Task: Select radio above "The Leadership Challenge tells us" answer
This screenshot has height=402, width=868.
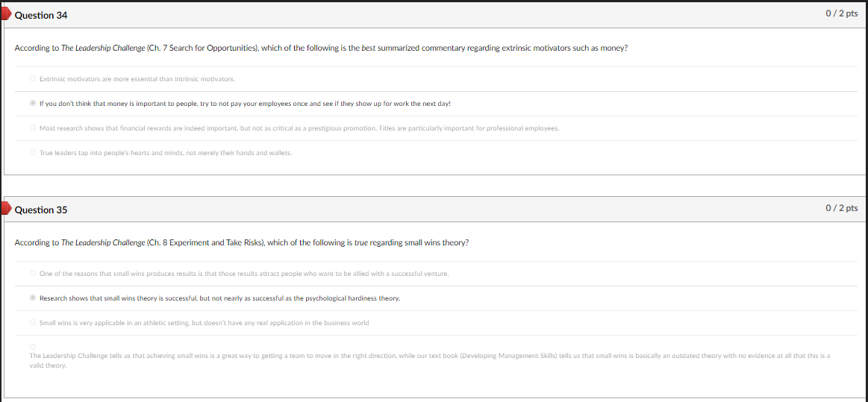Action: 33,347
